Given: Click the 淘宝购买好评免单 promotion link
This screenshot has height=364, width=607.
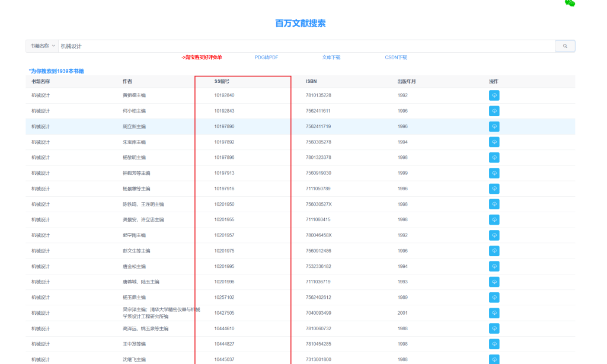Looking at the screenshot, I should tap(203, 58).
